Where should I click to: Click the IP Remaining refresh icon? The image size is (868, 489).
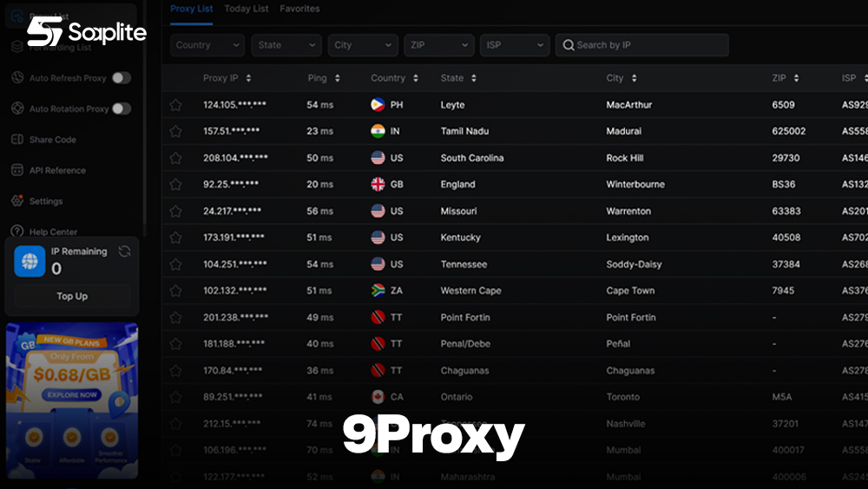(x=124, y=251)
